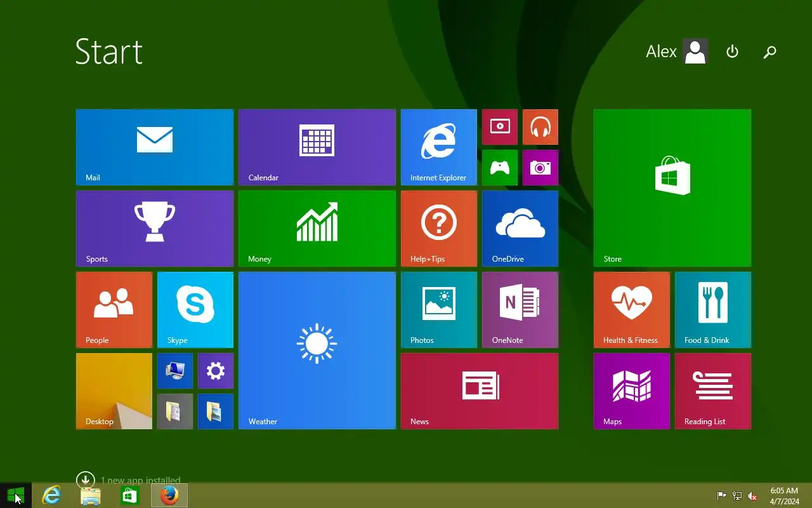The width and height of the screenshot is (812, 508).
Task: Open the Help+Tips tile
Action: point(439,229)
